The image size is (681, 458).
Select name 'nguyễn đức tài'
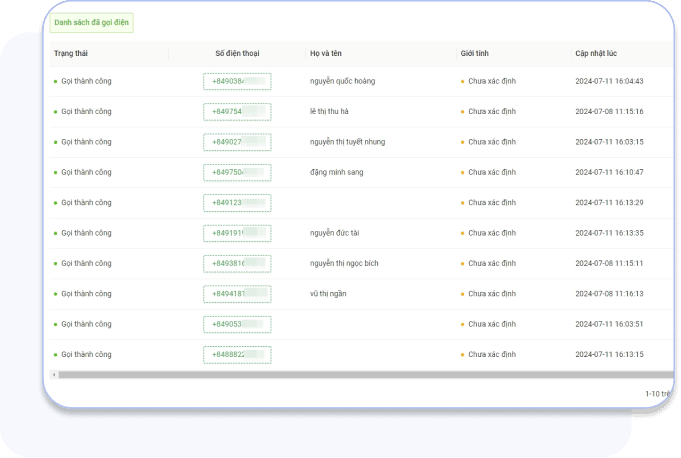pos(334,233)
